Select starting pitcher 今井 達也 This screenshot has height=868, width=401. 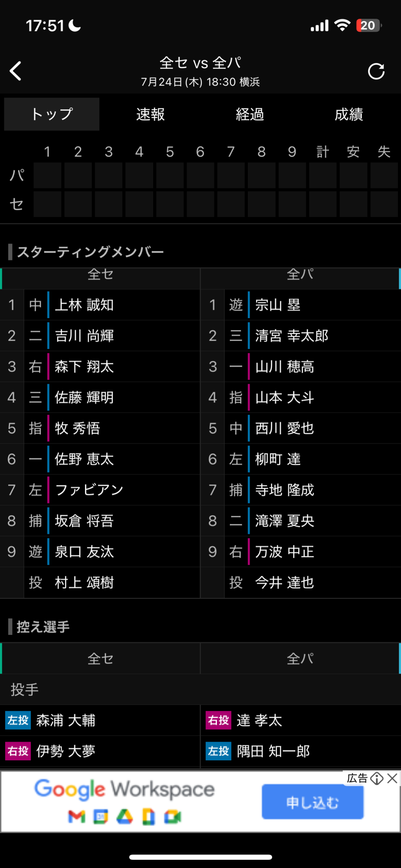tap(284, 582)
